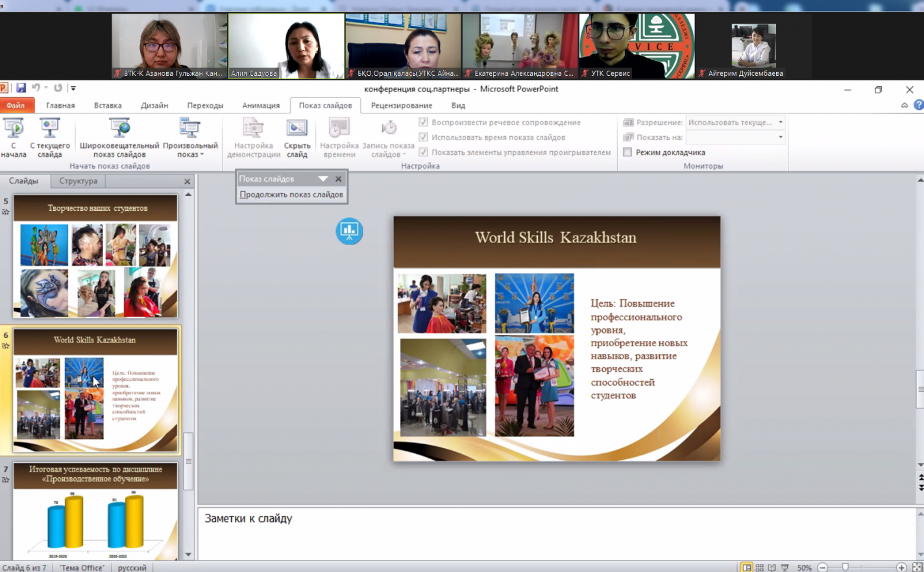
Task: Open undo history dropdown arrow
Action: [x=46, y=88]
